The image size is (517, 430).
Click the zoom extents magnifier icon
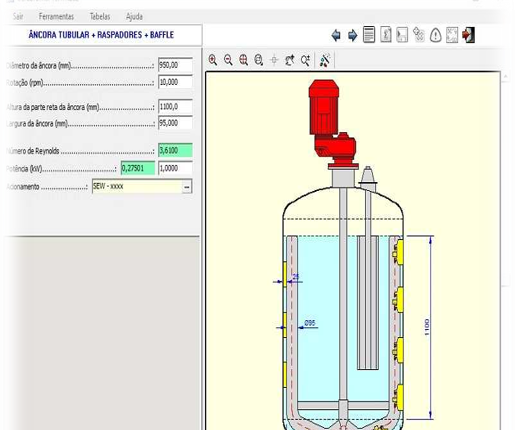pos(259,60)
